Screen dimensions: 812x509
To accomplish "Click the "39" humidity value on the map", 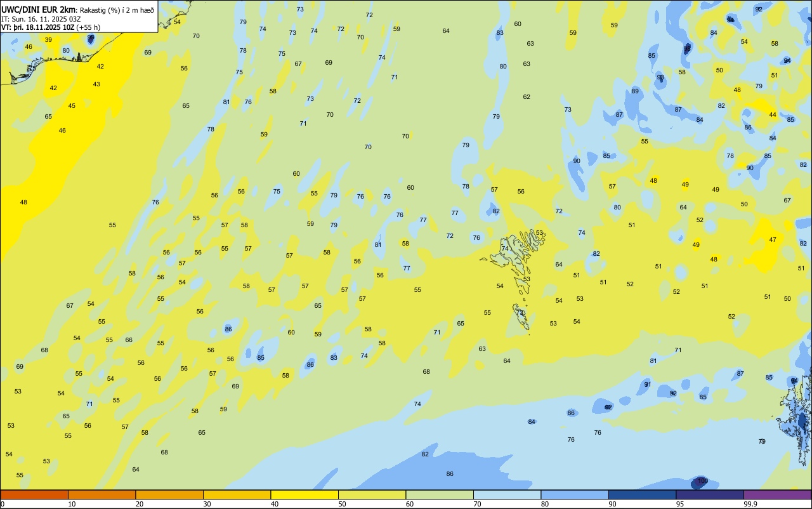I will pos(48,39).
